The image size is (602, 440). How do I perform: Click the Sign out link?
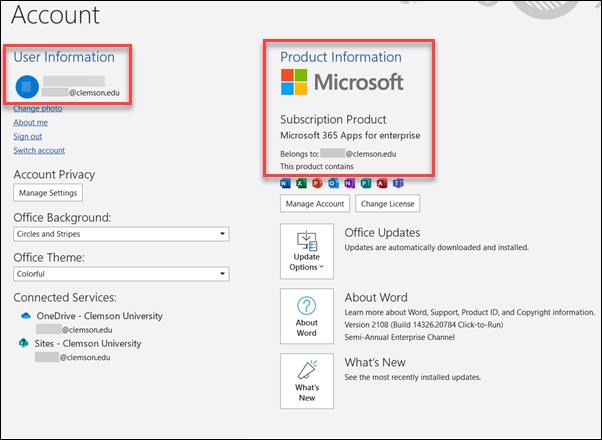28,137
